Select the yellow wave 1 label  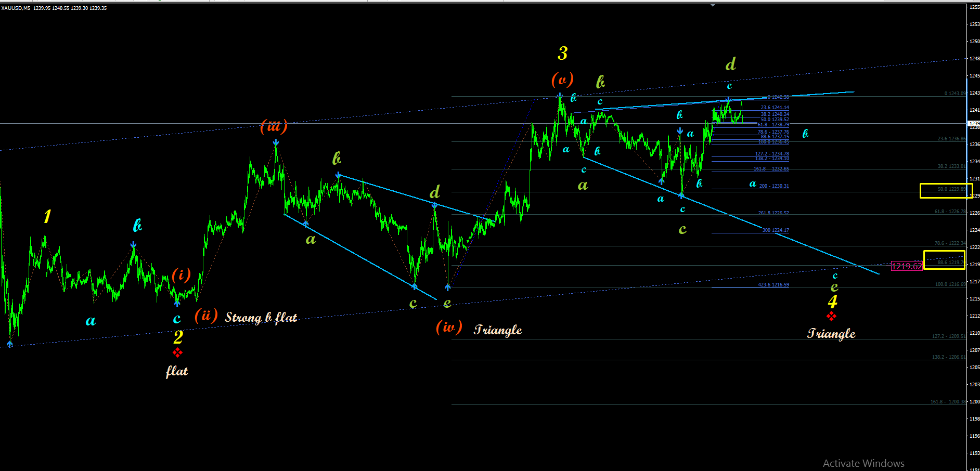click(x=47, y=216)
